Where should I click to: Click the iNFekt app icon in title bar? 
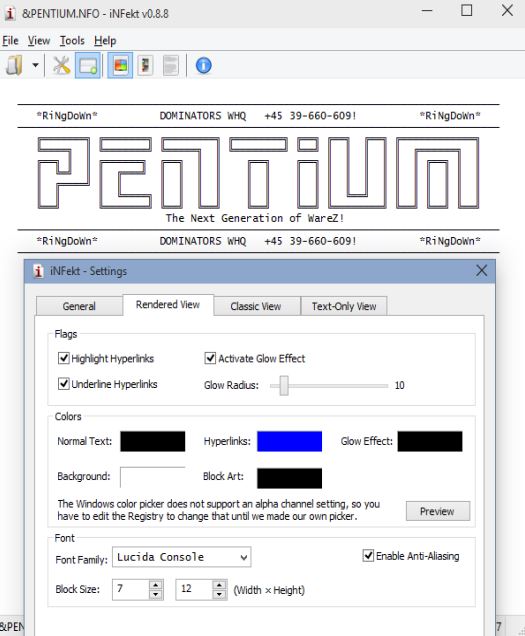10,13
